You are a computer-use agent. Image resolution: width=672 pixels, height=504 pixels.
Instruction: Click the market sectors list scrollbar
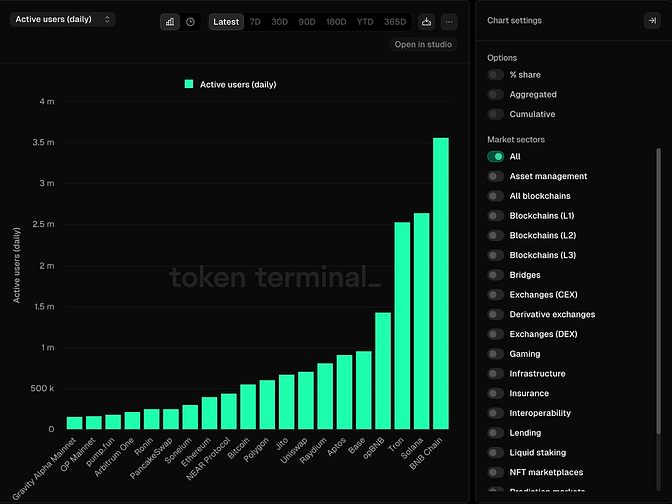tap(658, 291)
